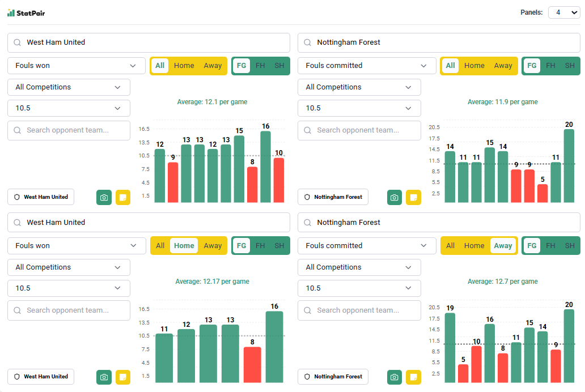The height and width of the screenshot is (392, 585).
Task: Click Nottingham Forest badge button in Away panel
Action: pos(333,377)
